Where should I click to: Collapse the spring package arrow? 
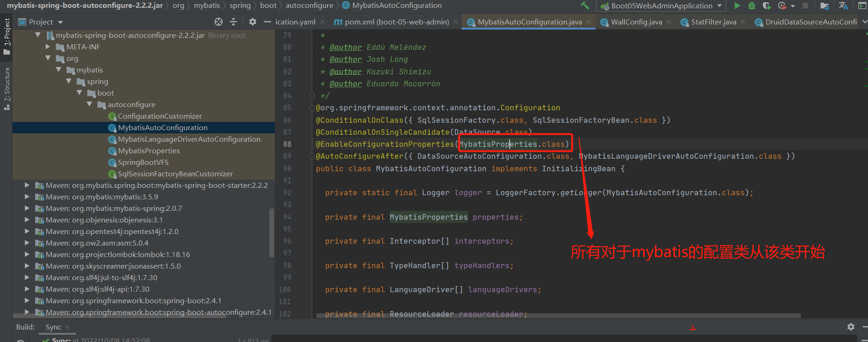[x=69, y=81]
